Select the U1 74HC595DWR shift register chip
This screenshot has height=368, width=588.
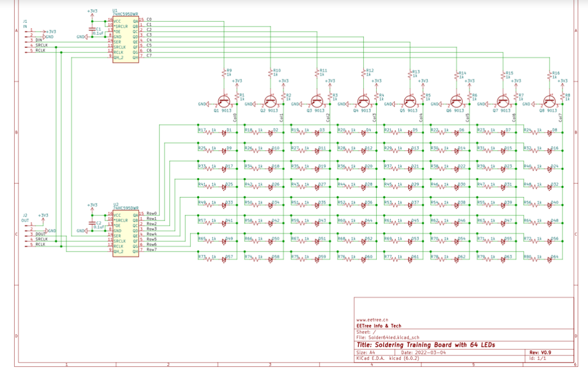click(126, 38)
